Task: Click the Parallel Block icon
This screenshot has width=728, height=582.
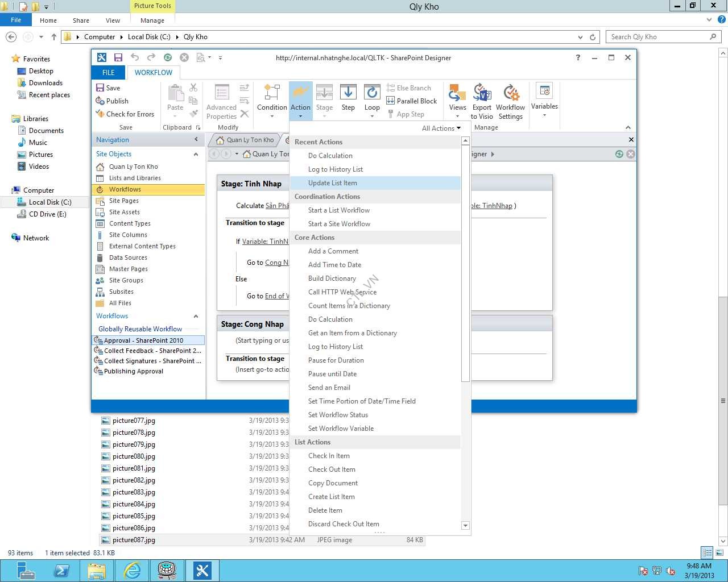Action: (x=390, y=101)
